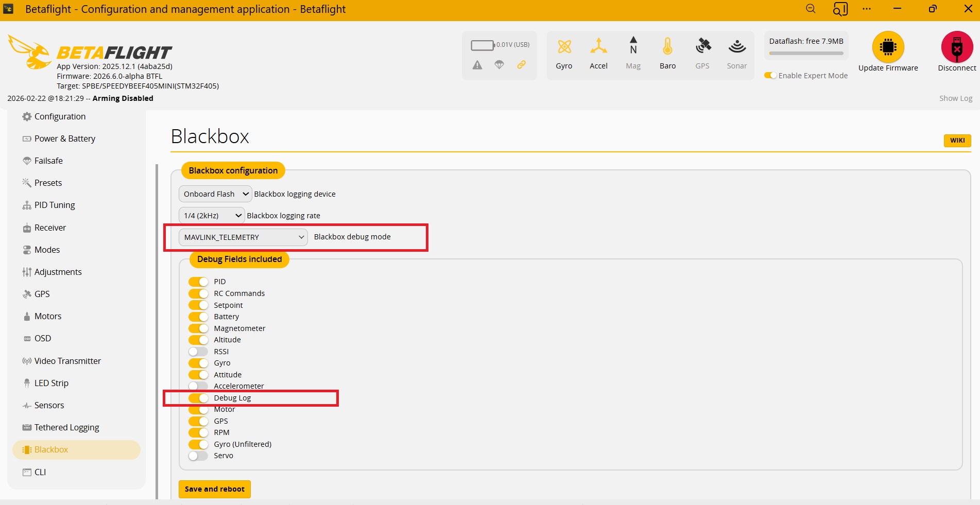Switch to the CLI tab
This screenshot has width=980, height=505.
[x=40, y=472]
